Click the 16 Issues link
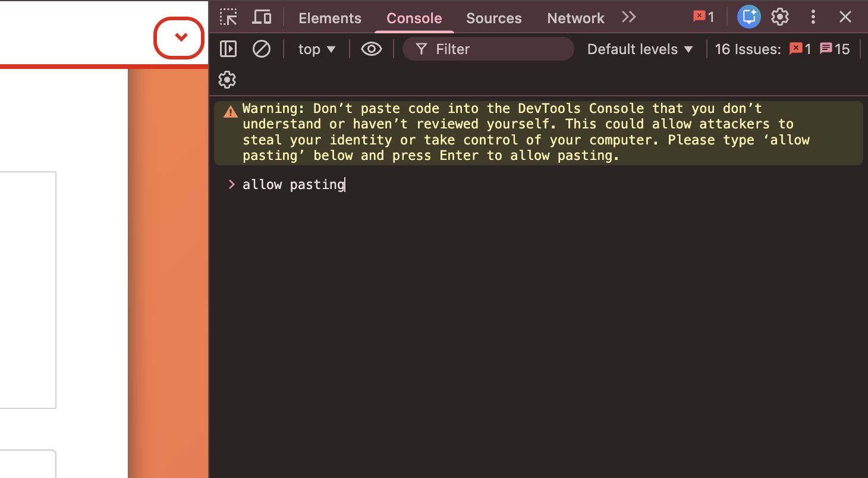This screenshot has width=868, height=478. (x=748, y=49)
